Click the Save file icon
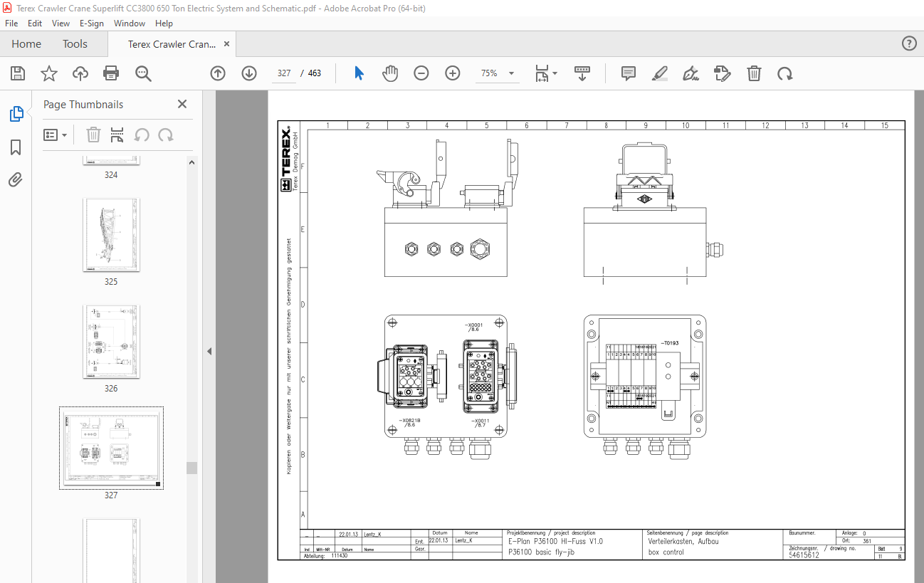 click(18, 73)
